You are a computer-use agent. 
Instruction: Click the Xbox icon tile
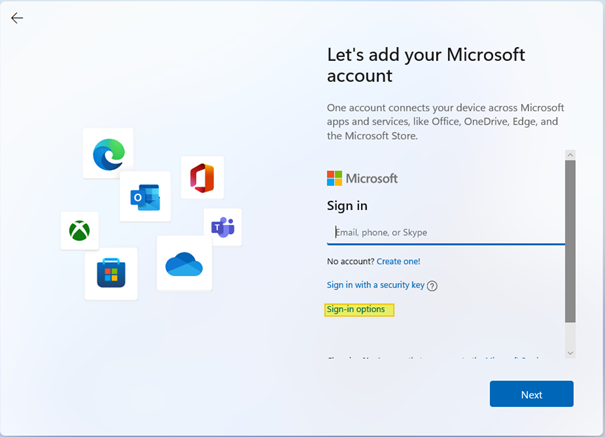click(79, 231)
